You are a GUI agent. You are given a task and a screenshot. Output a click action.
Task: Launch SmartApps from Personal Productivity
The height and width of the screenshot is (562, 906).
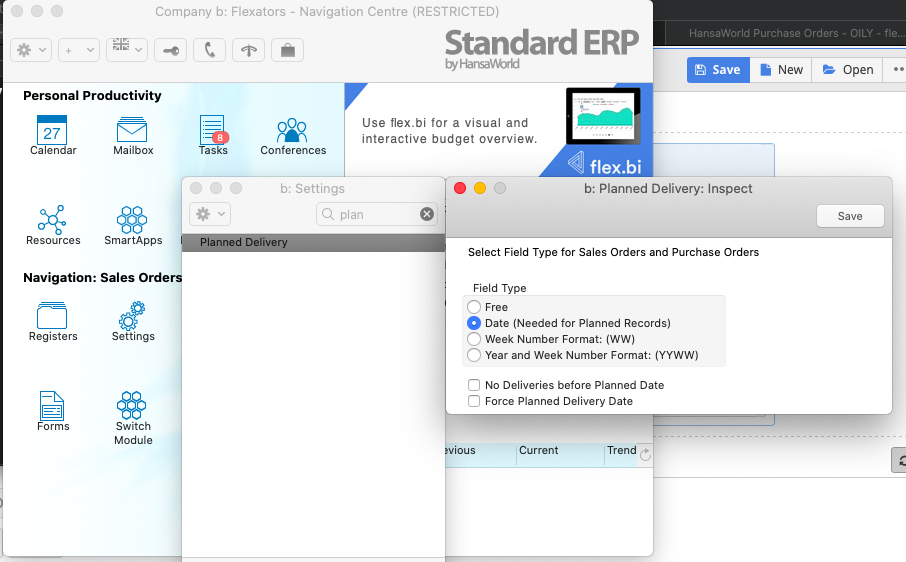tap(133, 220)
